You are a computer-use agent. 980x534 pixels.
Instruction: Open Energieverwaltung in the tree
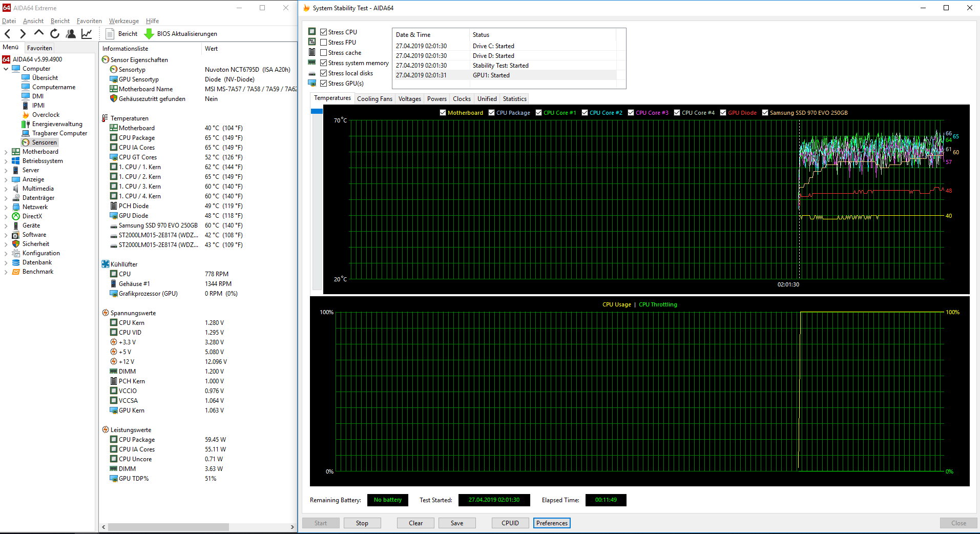tap(52, 124)
